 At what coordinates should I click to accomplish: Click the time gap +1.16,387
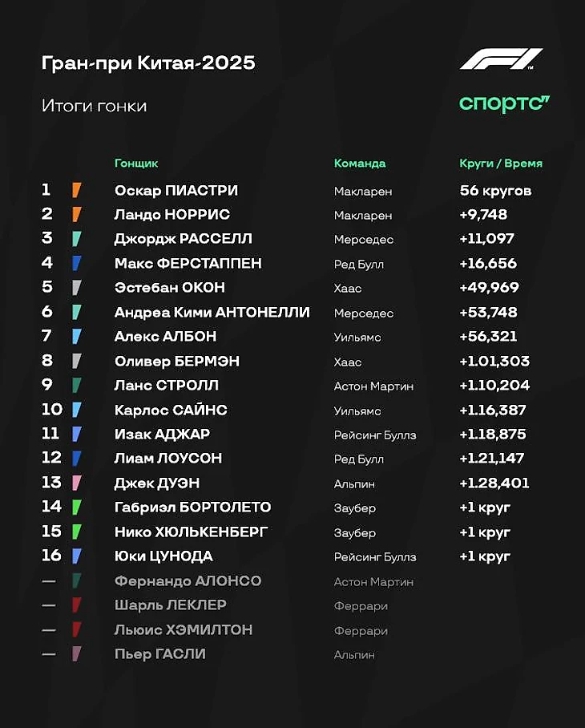(493, 410)
